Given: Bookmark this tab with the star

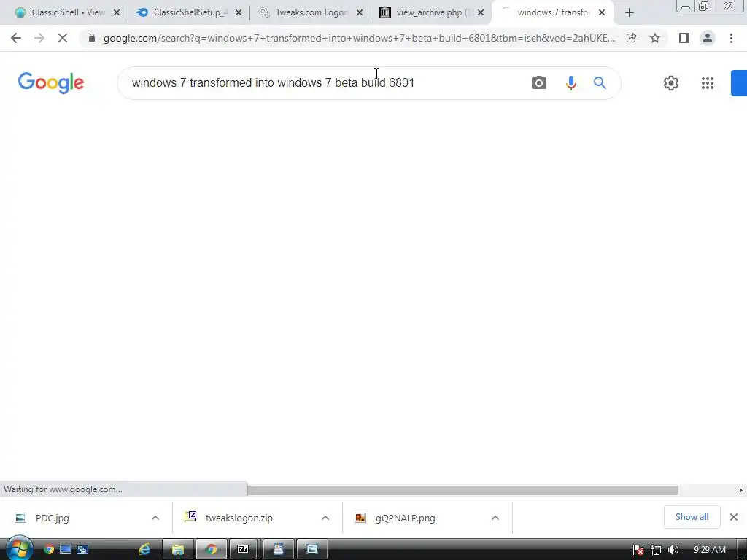Looking at the screenshot, I should (655, 38).
